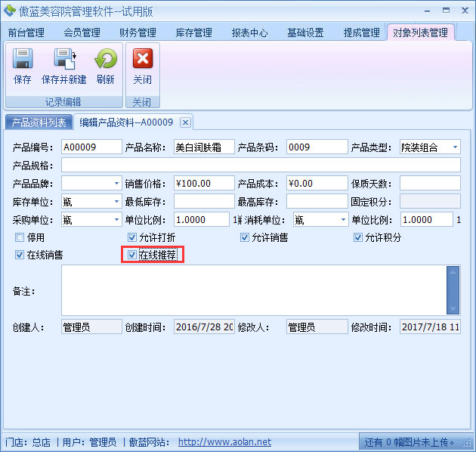Click the 产品条码 field 0009
Image resolution: width=476 pixels, height=452 pixels.
pyautogui.click(x=317, y=147)
